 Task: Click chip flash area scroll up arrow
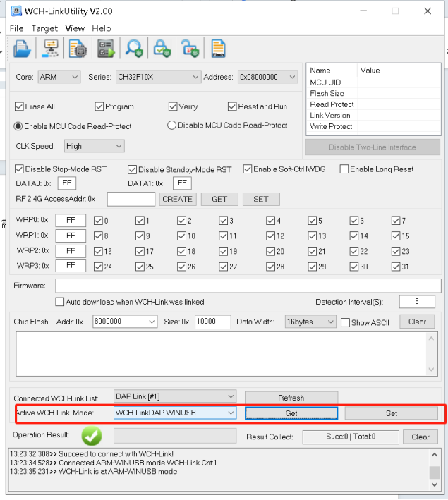pos(431,339)
